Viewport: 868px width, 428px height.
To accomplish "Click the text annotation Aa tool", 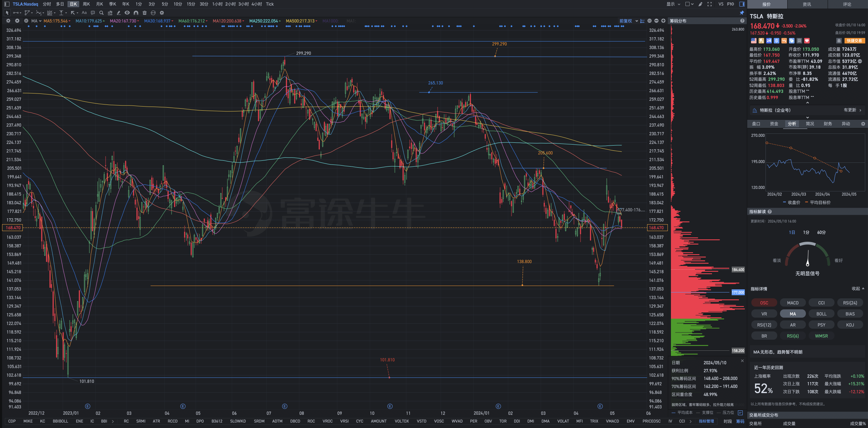I will point(84,13).
